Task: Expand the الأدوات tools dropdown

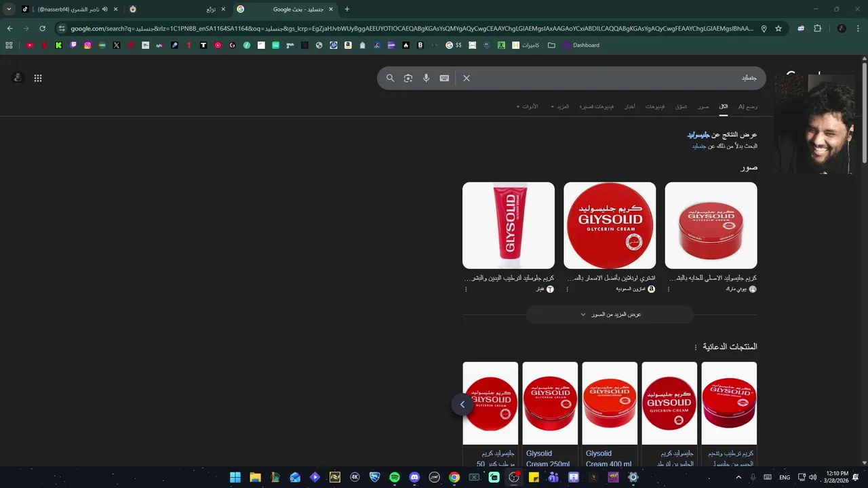Action: 528,106
